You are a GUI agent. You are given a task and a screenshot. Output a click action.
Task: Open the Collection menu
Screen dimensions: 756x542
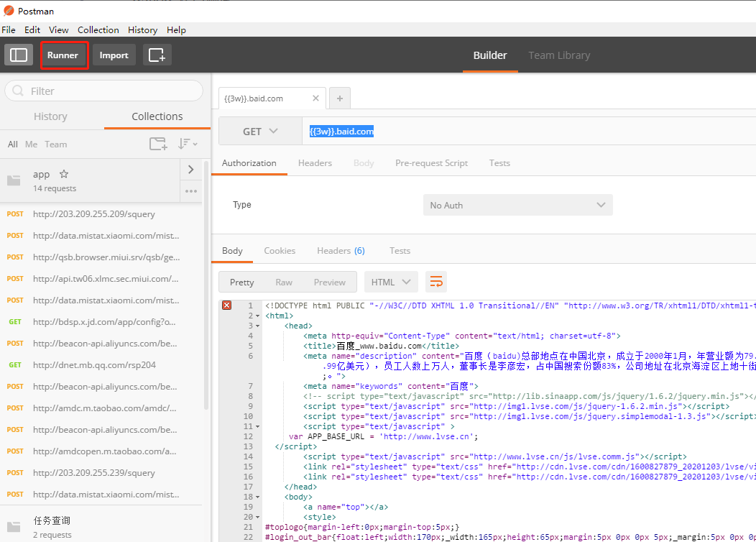[x=98, y=30]
